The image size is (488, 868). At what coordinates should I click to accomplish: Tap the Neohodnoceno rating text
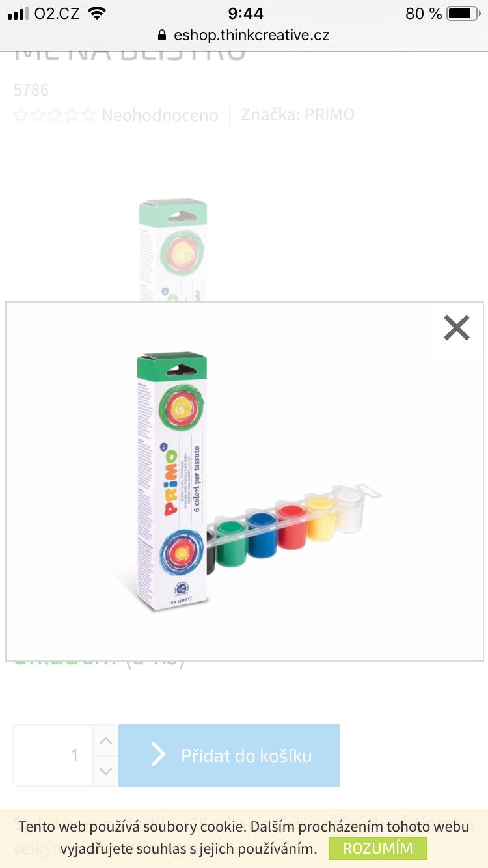click(x=160, y=115)
